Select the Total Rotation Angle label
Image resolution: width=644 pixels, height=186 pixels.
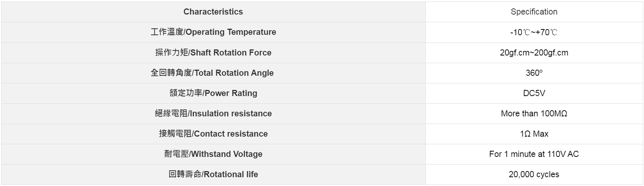pos(212,73)
